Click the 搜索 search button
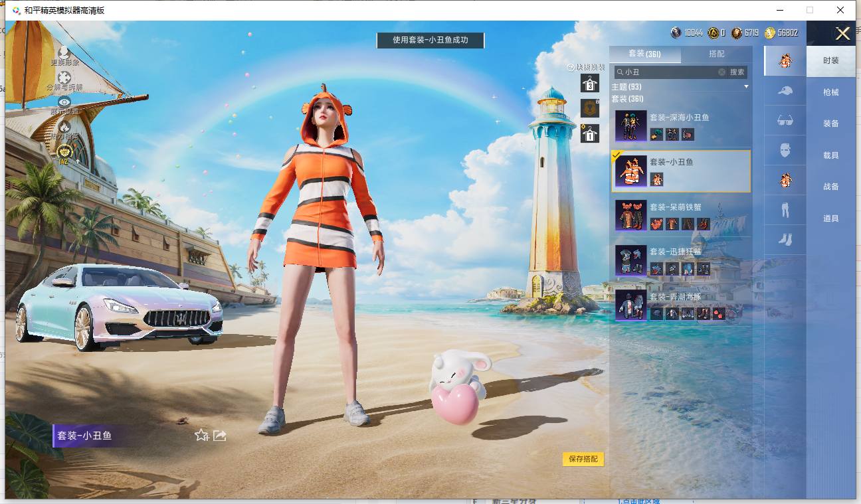 click(737, 72)
